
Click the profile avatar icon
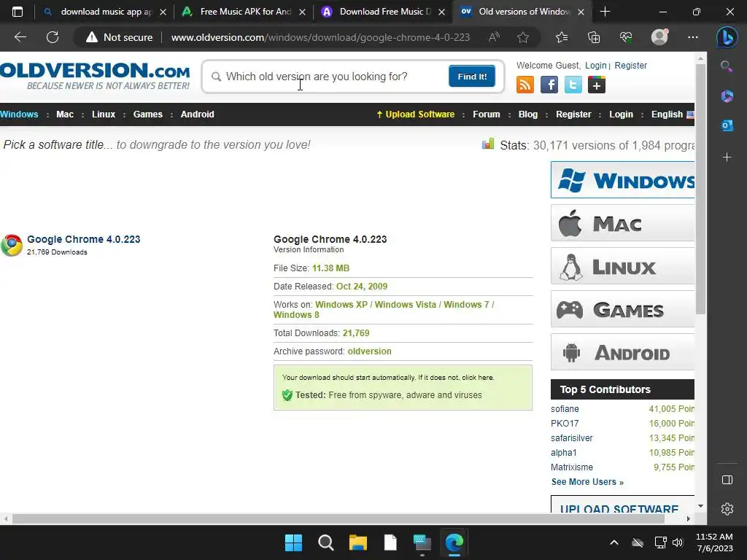[x=659, y=37]
